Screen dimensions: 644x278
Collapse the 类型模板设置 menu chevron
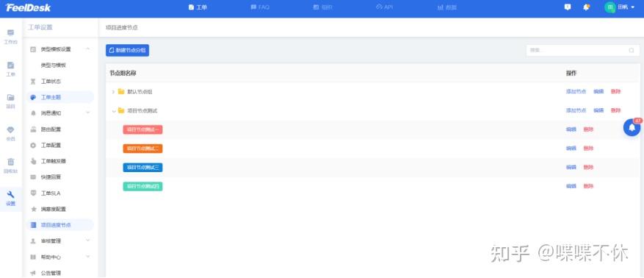pyautogui.click(x=88, y=49)
